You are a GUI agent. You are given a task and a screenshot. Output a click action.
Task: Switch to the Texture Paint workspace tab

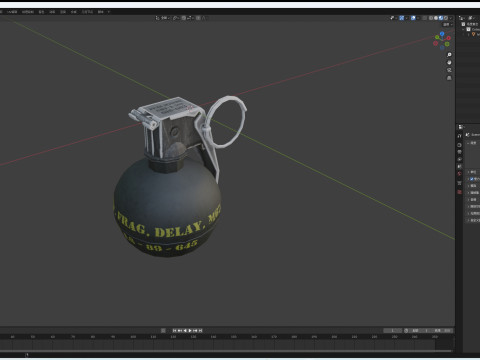pyautogui.click(x=28, y=12)
